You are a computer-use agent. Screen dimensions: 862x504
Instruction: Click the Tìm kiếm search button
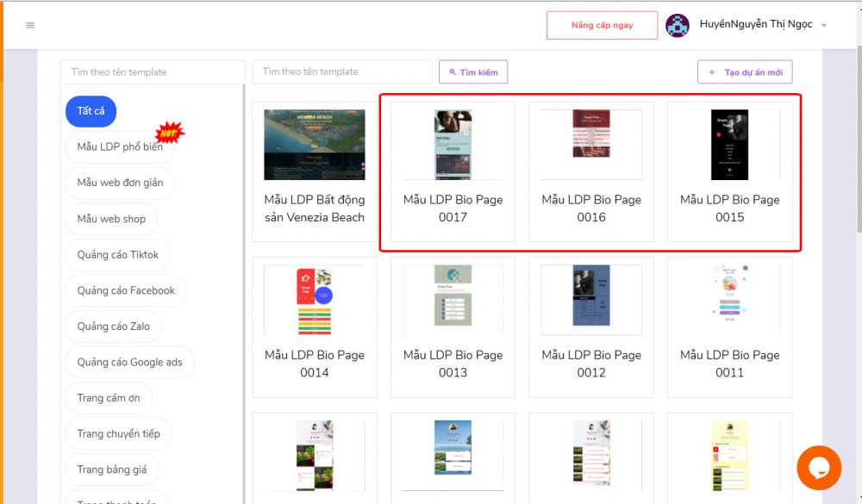(x=473, y=72)
